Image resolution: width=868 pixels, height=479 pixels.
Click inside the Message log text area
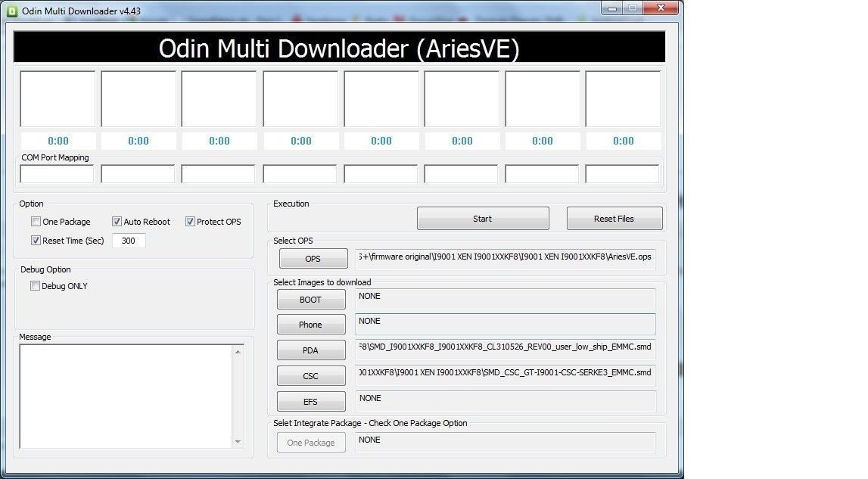126,396
